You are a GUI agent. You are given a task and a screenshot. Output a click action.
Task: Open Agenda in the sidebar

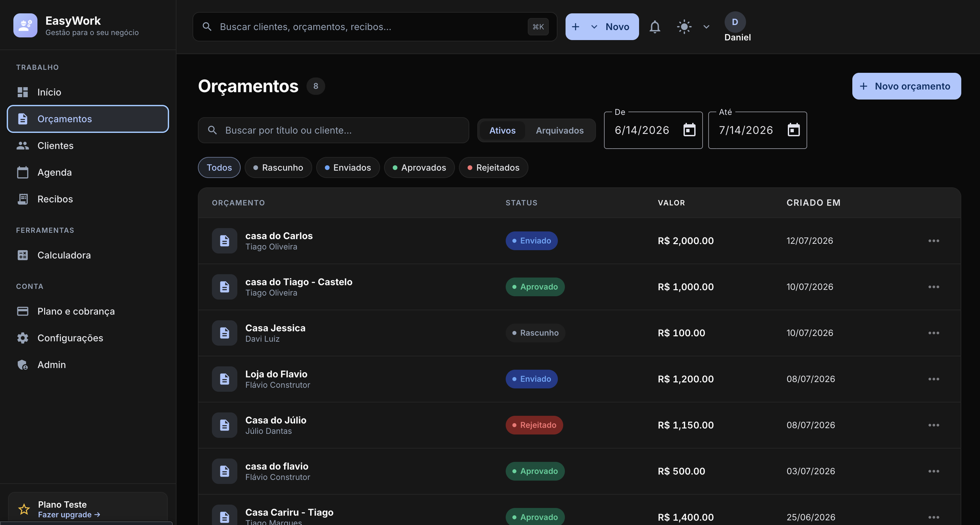(88, 172)
